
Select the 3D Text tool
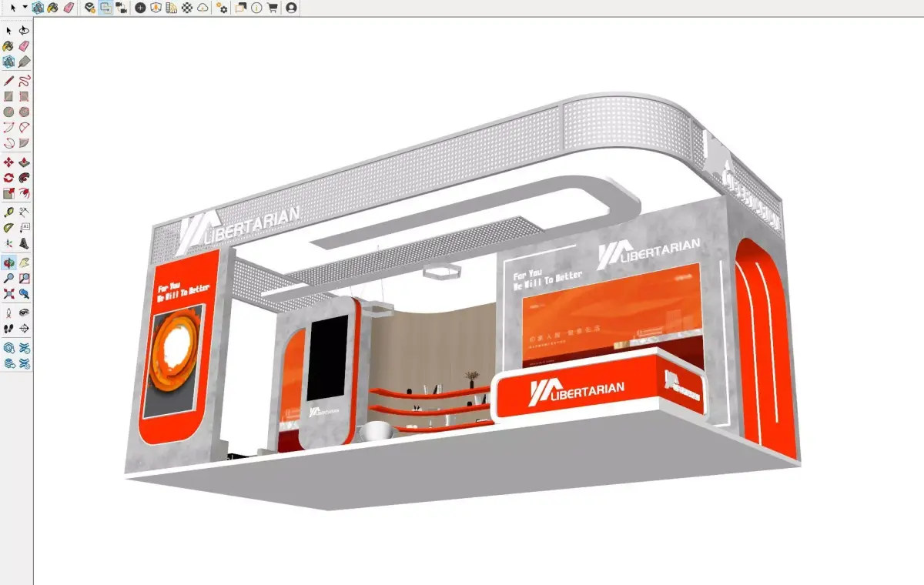[25, 243]
